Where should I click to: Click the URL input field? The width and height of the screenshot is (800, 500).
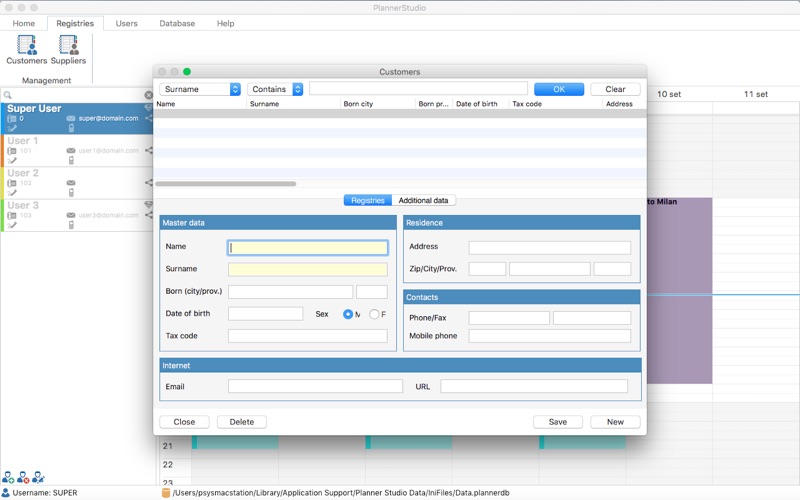pos(534,386)
